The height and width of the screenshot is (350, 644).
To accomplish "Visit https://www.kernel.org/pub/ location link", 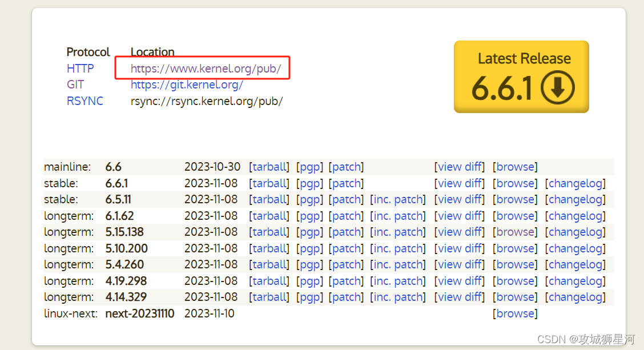I will [x=206, y=69].
